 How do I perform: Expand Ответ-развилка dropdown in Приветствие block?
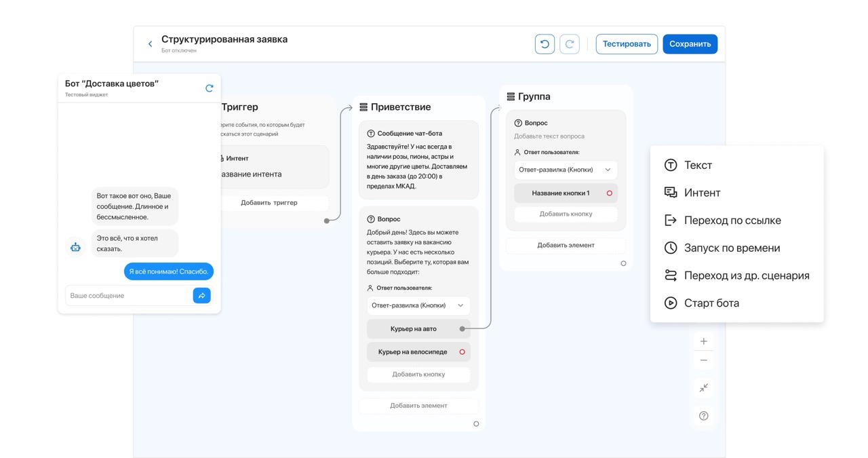(418, 305)
